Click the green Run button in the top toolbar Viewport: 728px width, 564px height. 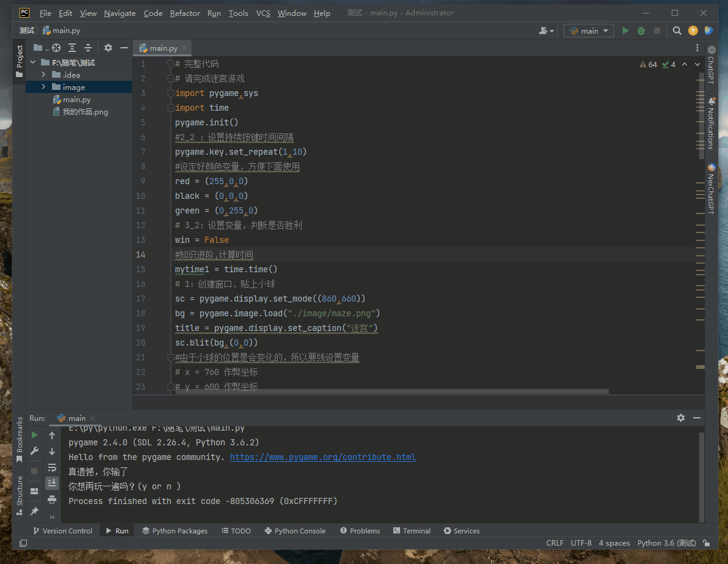tap(625, 31)
